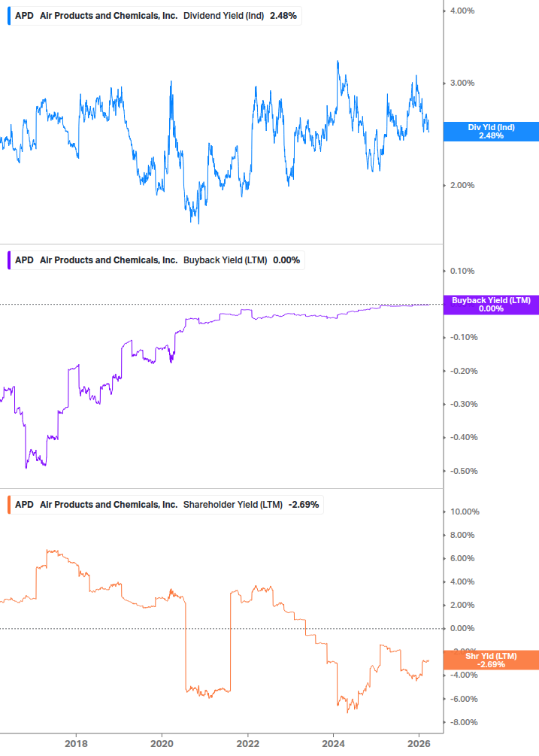This screenshot has width=539, height=756.
Task: Click the 6.00% tick on shareholder yield axis
Action: click(462, 558)
